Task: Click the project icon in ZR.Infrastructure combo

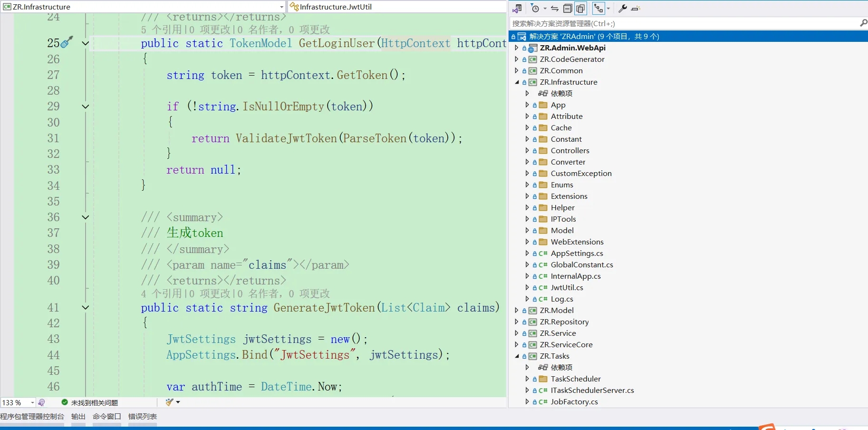Action: [7, 7]
